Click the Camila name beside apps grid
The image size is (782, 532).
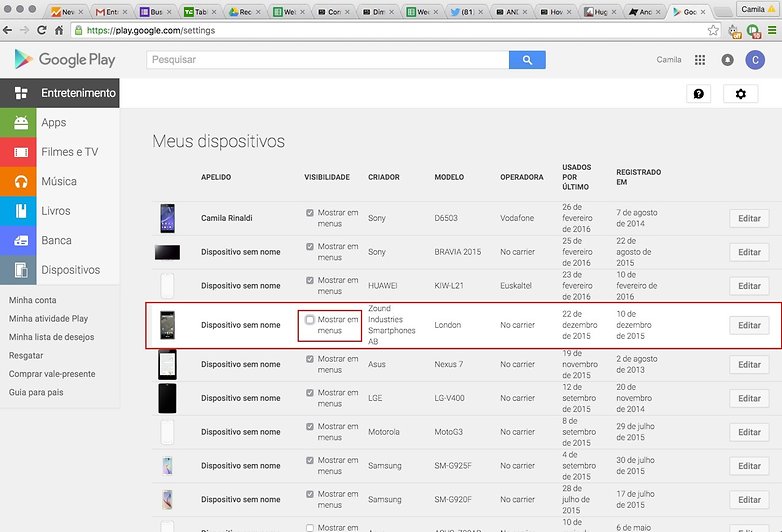[x=669, y=60]
